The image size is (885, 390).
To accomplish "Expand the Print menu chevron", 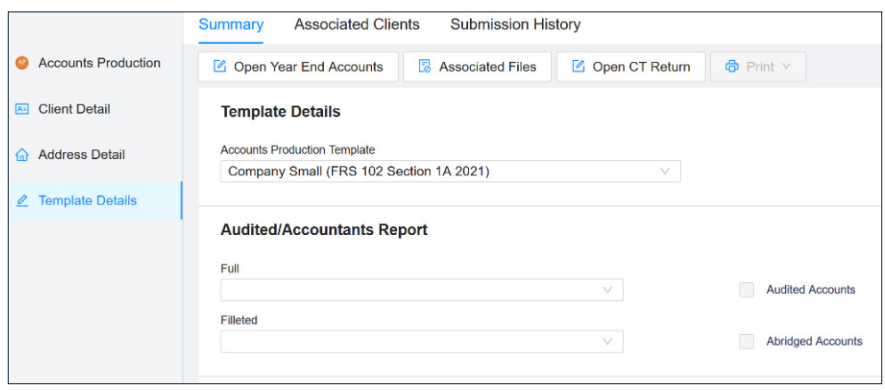I will pyautogui.click(x=786, y=67).
